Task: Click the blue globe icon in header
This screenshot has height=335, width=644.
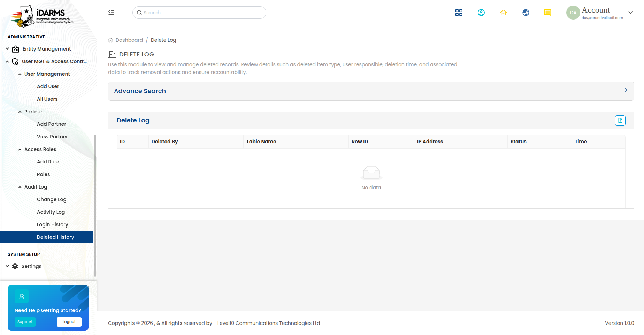Action: pyautogui.click(x=526, y=13)
